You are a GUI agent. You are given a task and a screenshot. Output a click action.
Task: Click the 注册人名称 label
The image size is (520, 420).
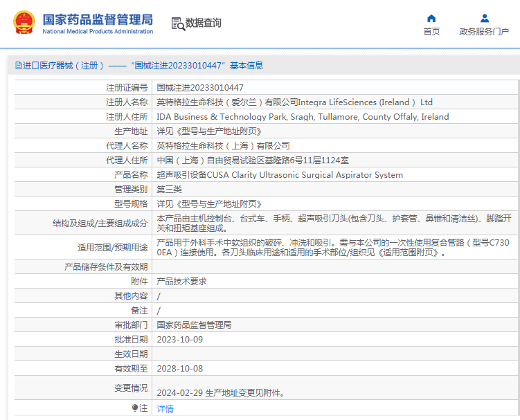click(x=127, y=102)
